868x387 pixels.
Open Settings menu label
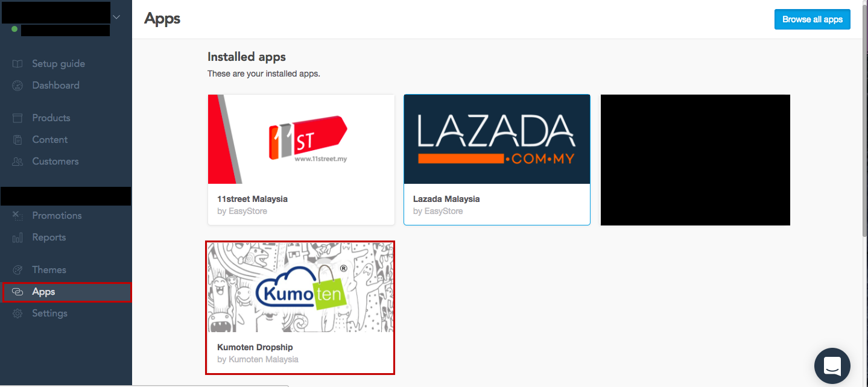click(x=50, y=313)
